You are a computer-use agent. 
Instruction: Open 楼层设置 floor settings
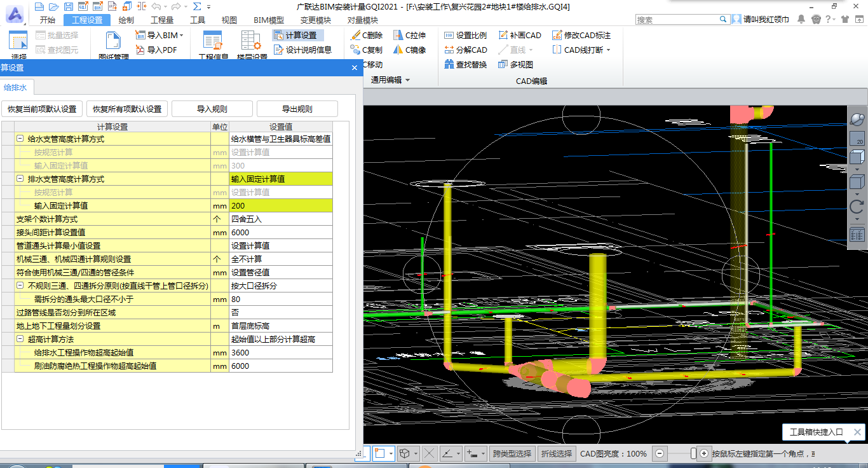tap(252, 46)
